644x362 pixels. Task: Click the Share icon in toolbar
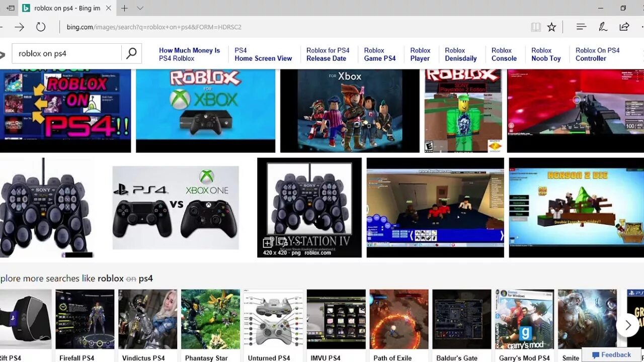pyautogui.click(x=624, y=27)
